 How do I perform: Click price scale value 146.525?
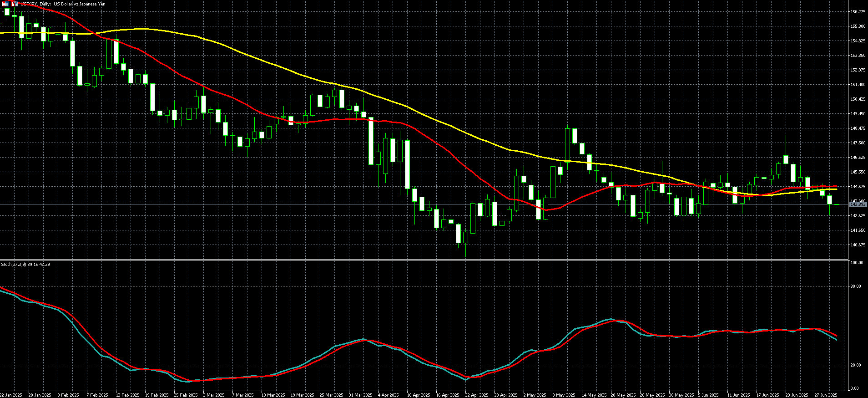pos(858,158)
